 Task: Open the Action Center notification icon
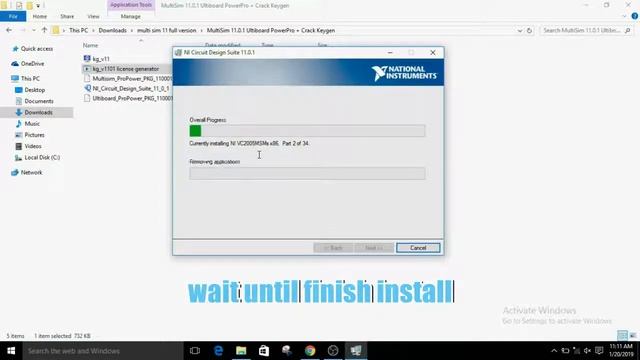[599, 351]
